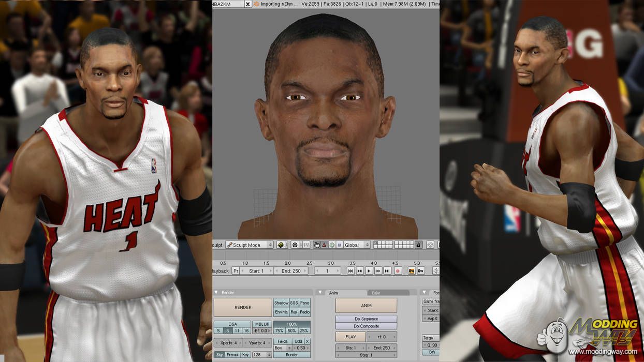Click the lock layers icon in viewport header

(418, 245)
